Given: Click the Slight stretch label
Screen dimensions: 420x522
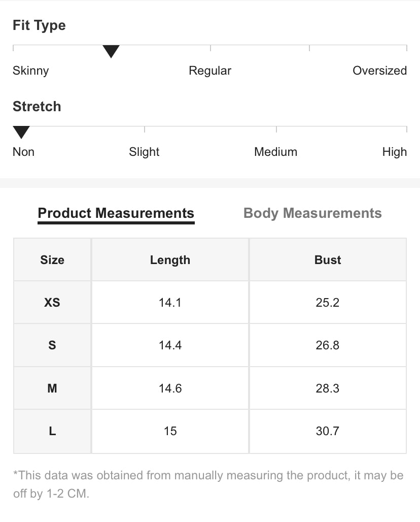Looking at the screenshot, I should click(x=144, y=152).
